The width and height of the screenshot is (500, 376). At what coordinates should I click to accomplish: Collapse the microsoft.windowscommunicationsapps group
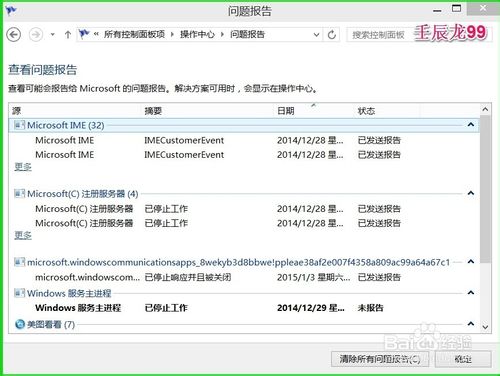[471, 262]
